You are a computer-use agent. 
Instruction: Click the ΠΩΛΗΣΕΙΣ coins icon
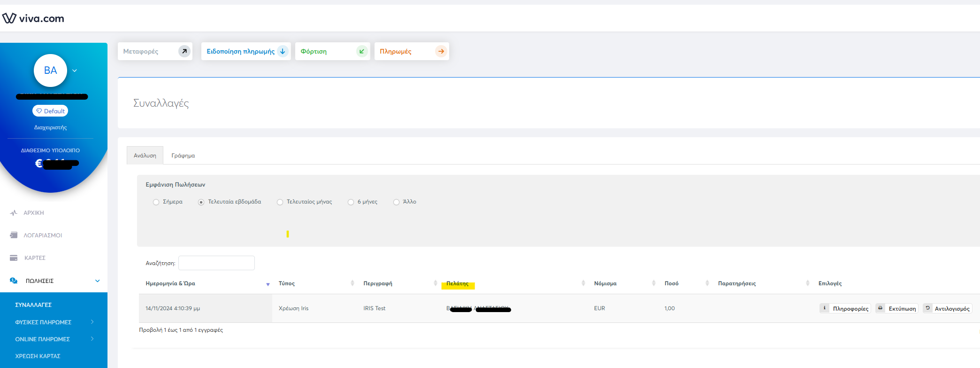(x=14, y=281)
